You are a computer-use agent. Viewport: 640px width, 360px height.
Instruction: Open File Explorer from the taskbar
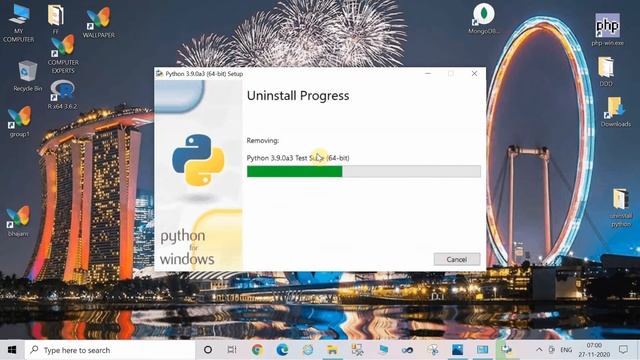coord(332,350)
